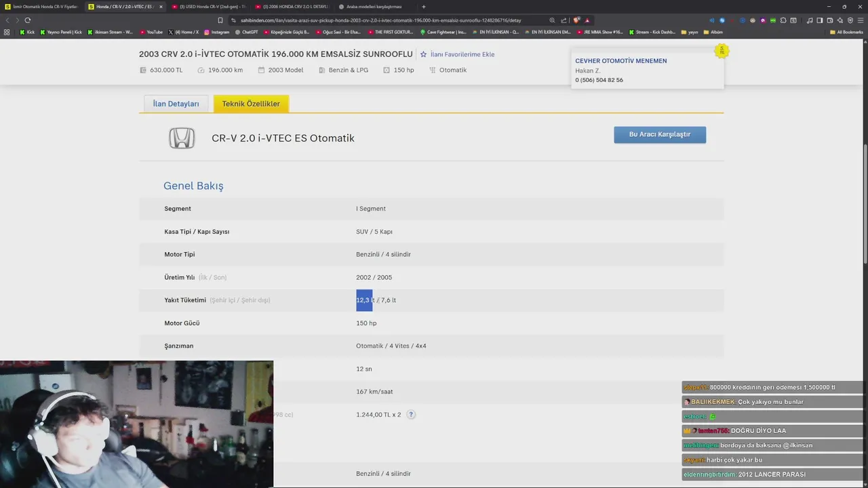Open the extensions puzzle icon

coord(783,20)
